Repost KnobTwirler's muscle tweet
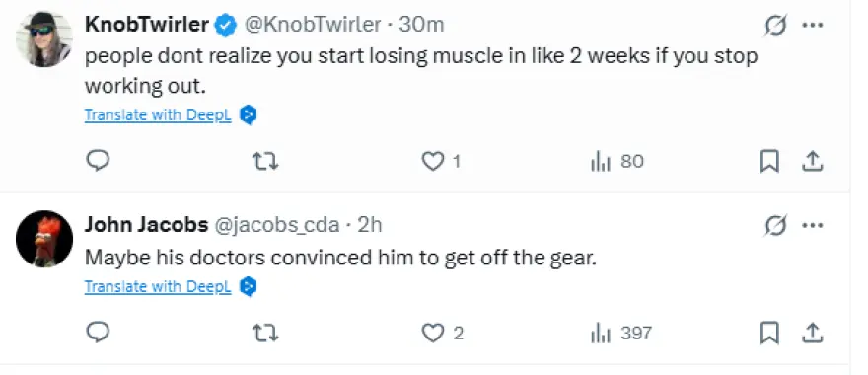This screenshot has width=868, height=375. pos(265,161)
